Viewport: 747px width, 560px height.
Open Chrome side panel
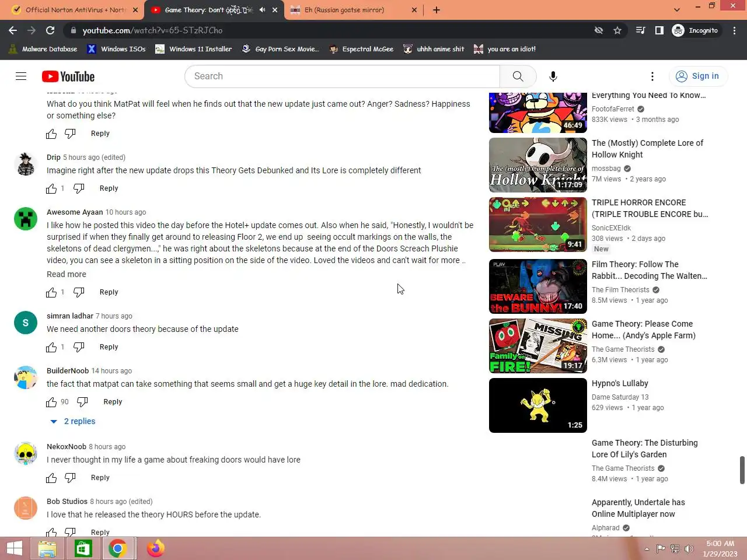659,30
